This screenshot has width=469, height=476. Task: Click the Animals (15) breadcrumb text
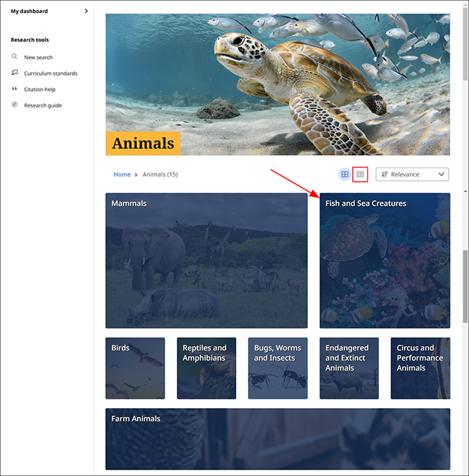coord(160,175)
